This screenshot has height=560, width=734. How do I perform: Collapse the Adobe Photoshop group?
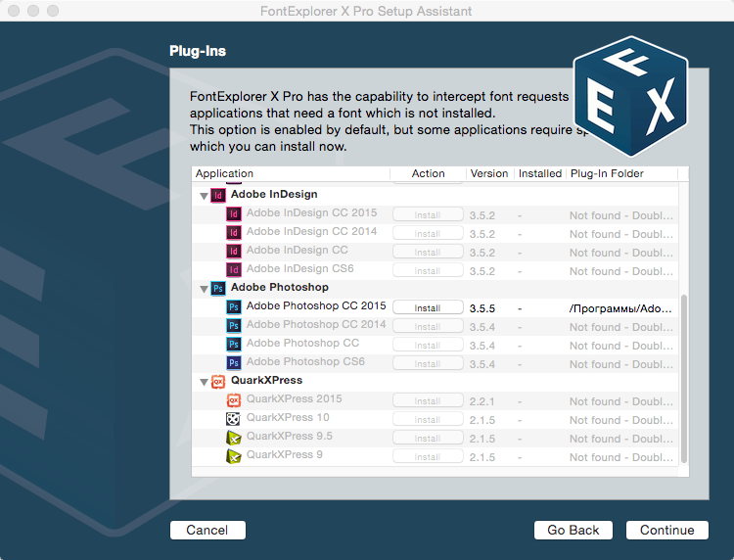(x=204, y=289)
